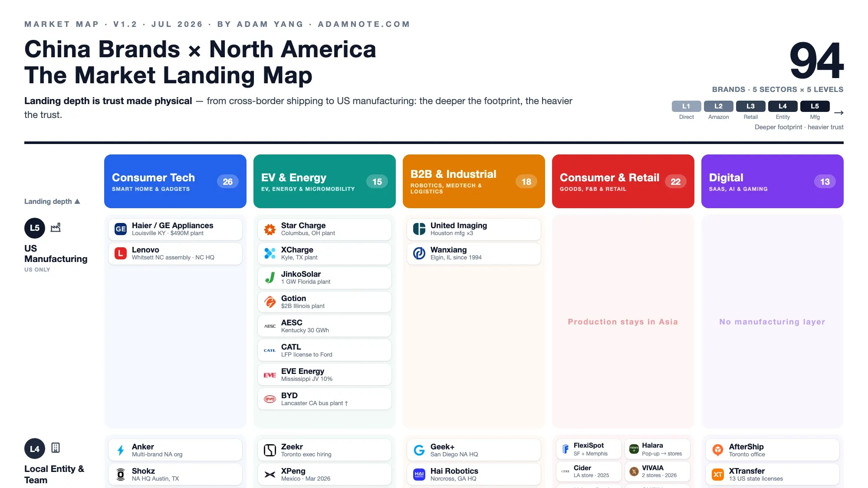Click the Zeekr logo icon
This screenshot has height=488, width=868.
270,450
